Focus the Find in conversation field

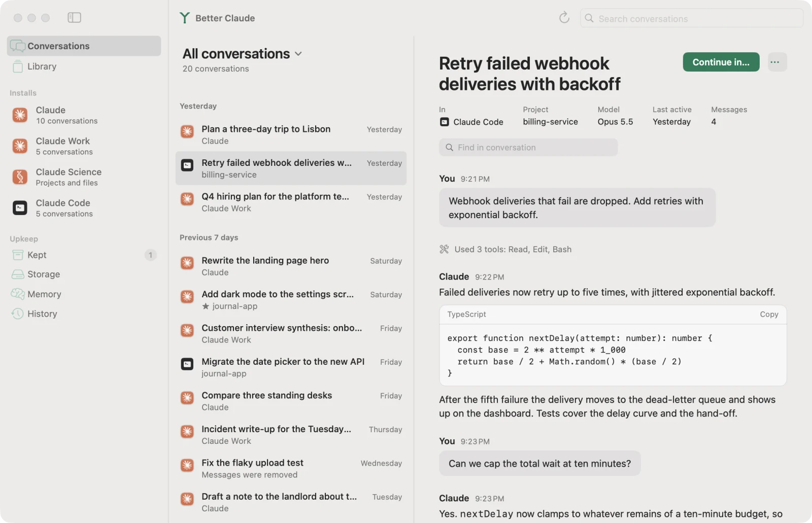528,148
